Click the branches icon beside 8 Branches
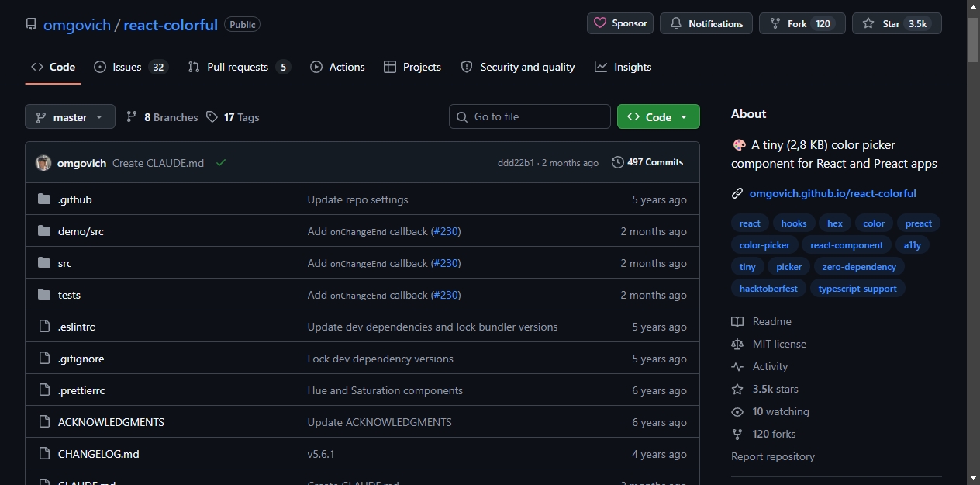980x485 pixels. click(x=132, y=117)
